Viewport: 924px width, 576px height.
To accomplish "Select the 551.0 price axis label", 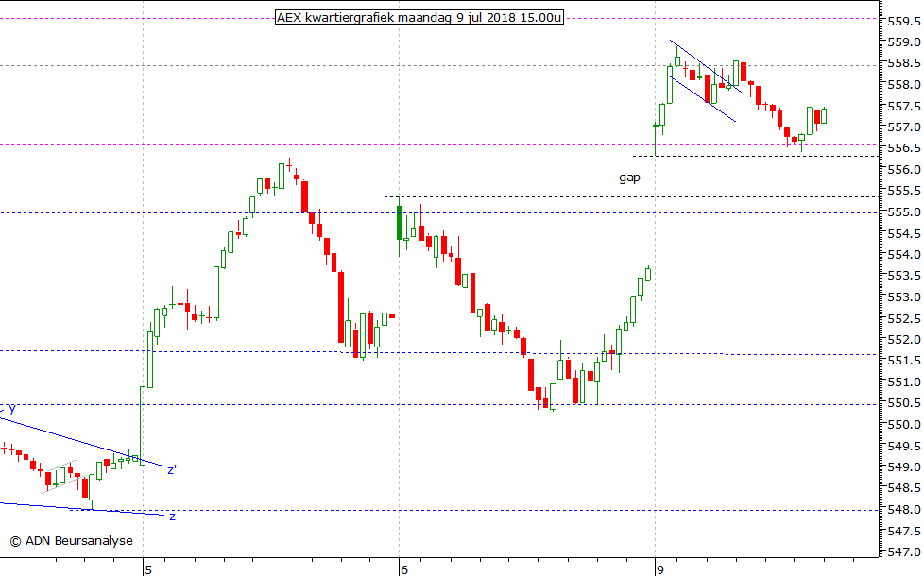I will (x=904, y=382).
